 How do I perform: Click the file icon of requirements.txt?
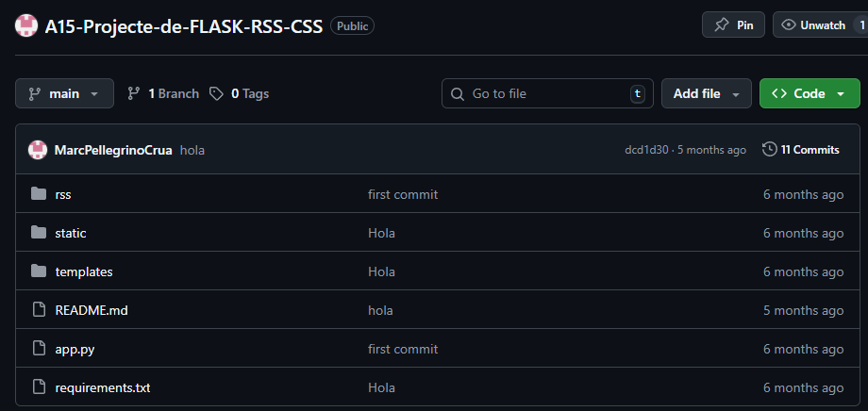pos(38,387)
